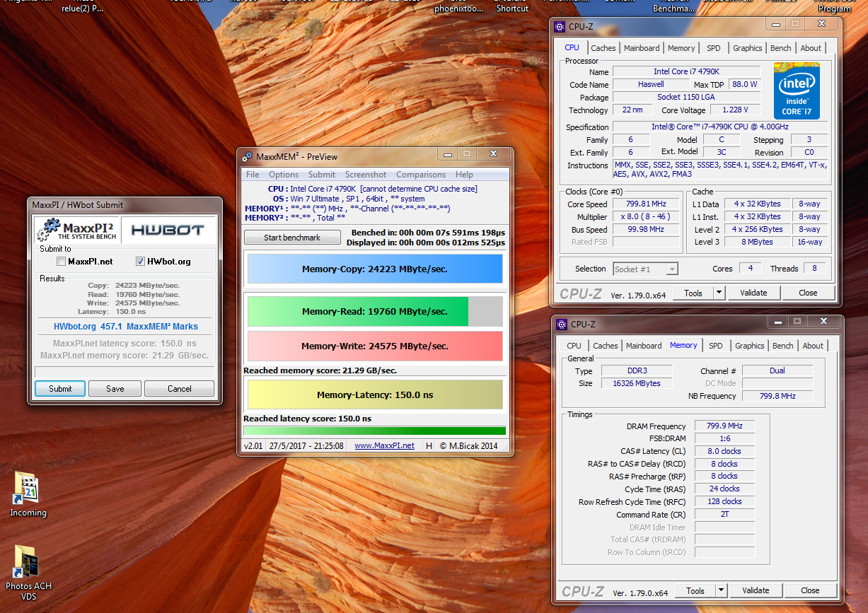Switch to SPD tab in upper CPU-Z
The image size is (868, 613).
coord(714,48)
